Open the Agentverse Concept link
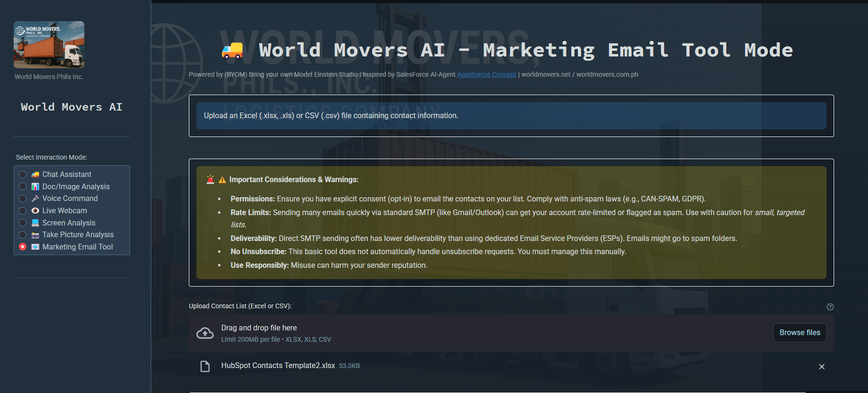The width and height of the screenshot is (868, 393). click(487, 74)
